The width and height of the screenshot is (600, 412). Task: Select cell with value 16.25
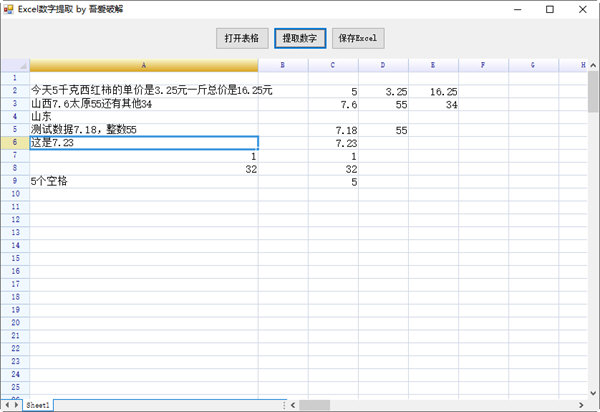[x=434, y=91]
